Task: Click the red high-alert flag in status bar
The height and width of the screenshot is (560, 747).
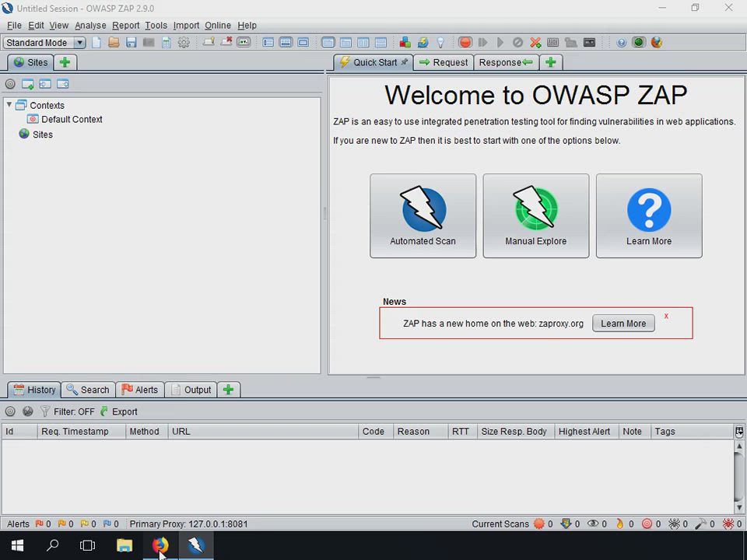Action: 39,523
